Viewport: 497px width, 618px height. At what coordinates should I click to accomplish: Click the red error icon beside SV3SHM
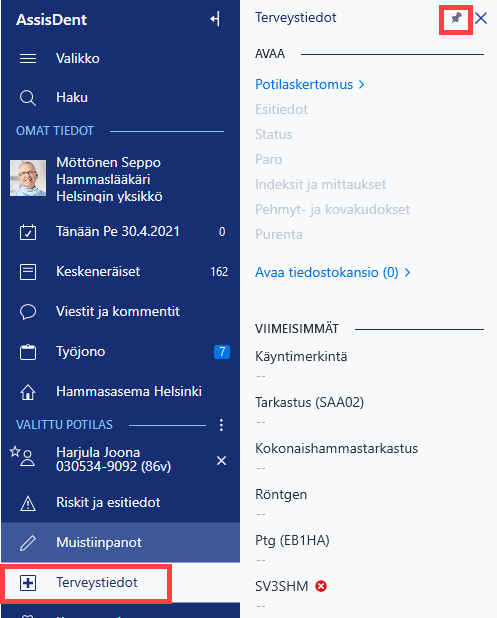(x=321, y=586)
